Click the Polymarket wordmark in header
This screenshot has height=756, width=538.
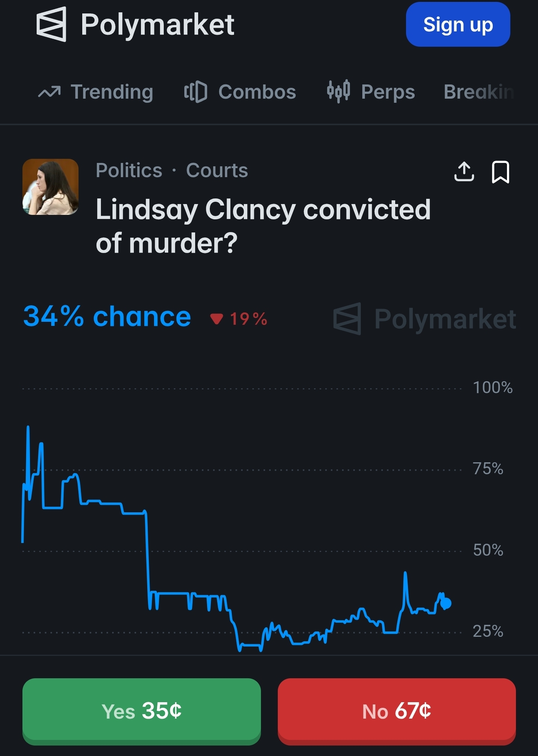(x=157, y=25)
